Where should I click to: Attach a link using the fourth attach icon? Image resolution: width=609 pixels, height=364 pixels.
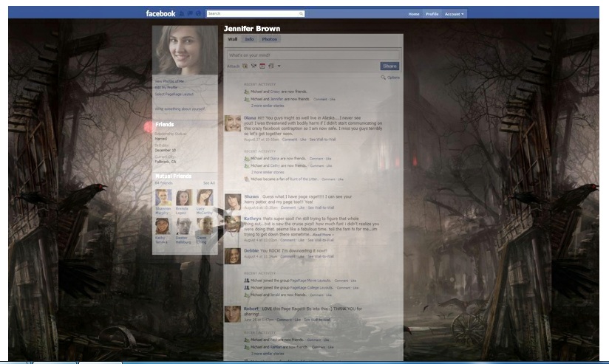point(271,66)
